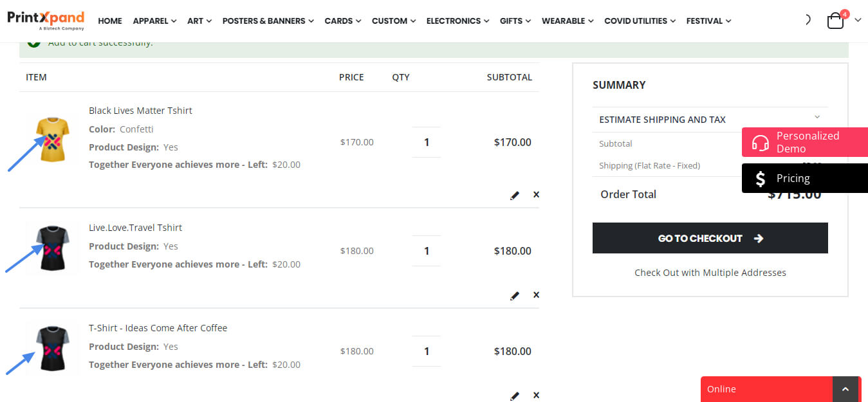The height and width of the screenshot is (402, 868).
Task: Open Personalized Demo headset widget
Action: (x=804, y=142)
